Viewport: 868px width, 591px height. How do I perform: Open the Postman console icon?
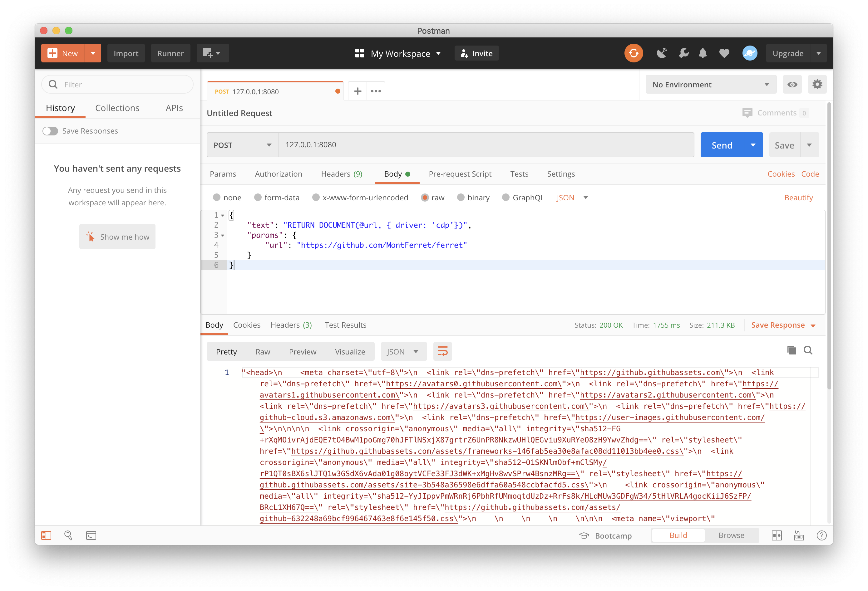(91, 535)
